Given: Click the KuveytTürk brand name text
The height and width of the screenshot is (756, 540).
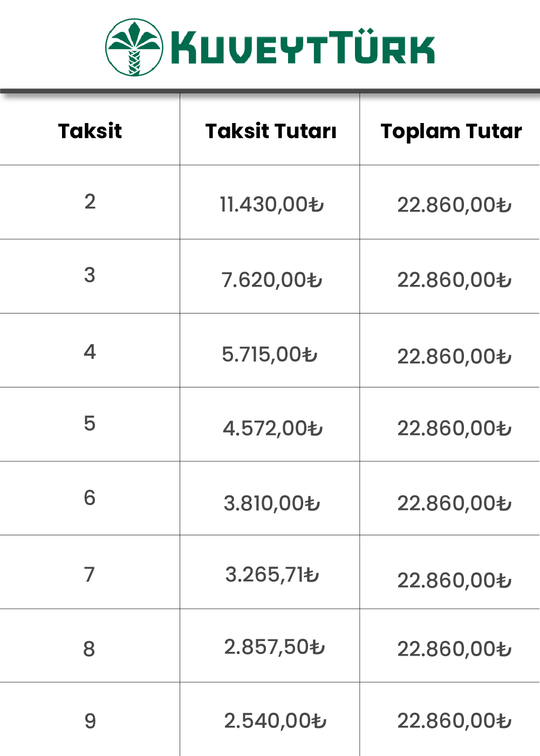Looking at the screenshot, I should tap(303, 47).
